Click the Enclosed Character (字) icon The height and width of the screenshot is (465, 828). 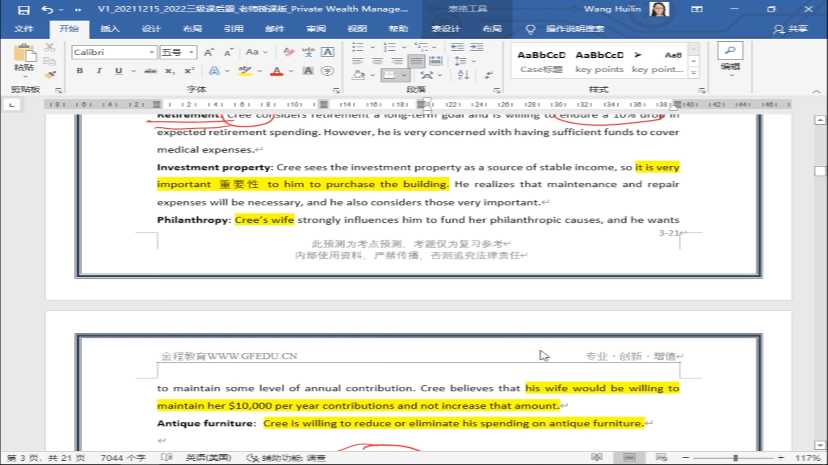(327, 71)
